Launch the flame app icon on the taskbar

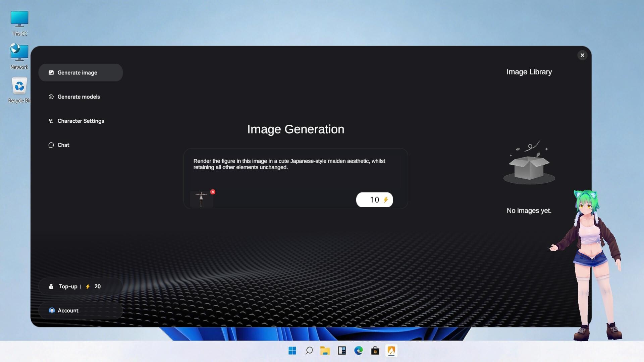pos(391,351)
